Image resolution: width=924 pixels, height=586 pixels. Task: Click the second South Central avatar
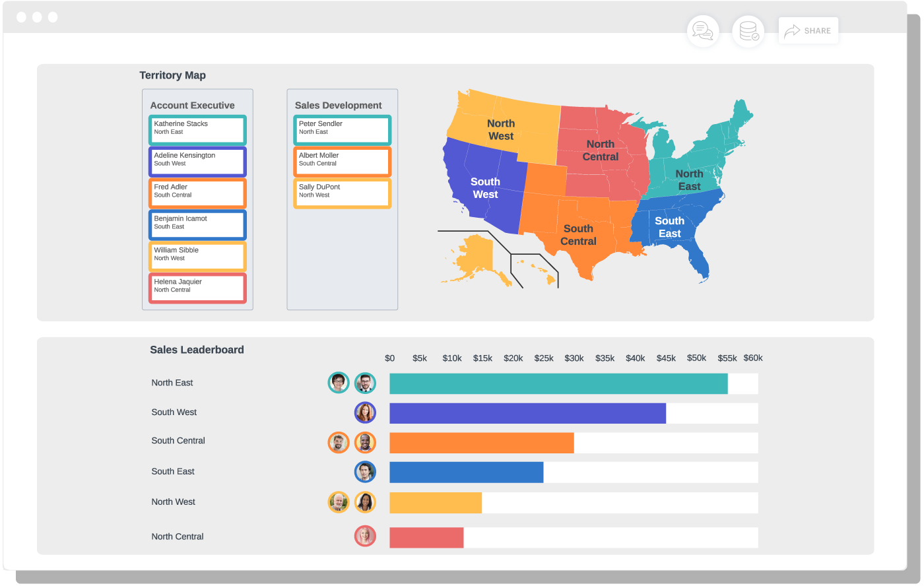coord(365,442)
